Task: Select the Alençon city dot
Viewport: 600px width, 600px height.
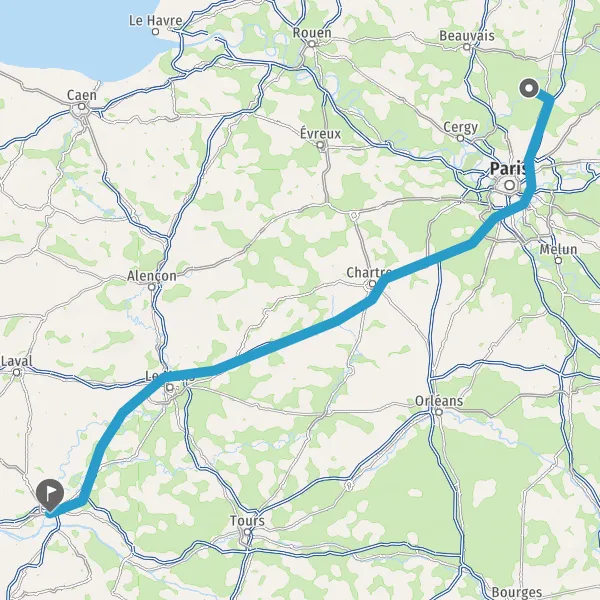Action: coord(152,287)
